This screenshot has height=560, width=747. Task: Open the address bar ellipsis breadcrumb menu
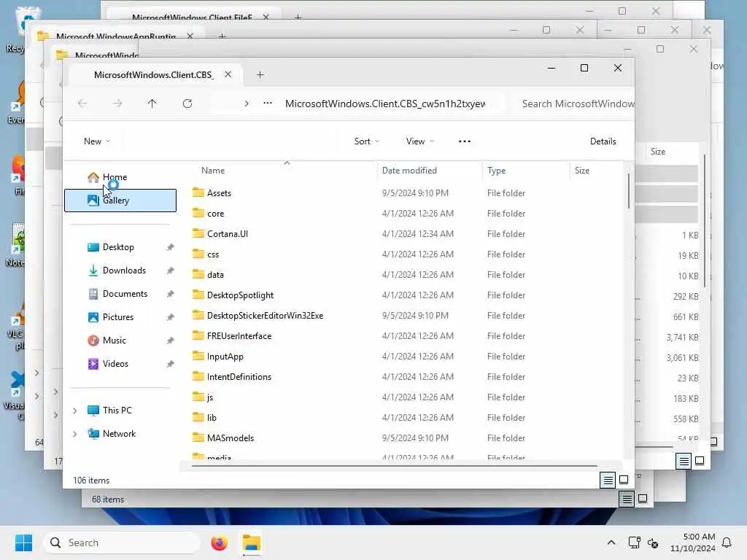click(x=268, y=103)
